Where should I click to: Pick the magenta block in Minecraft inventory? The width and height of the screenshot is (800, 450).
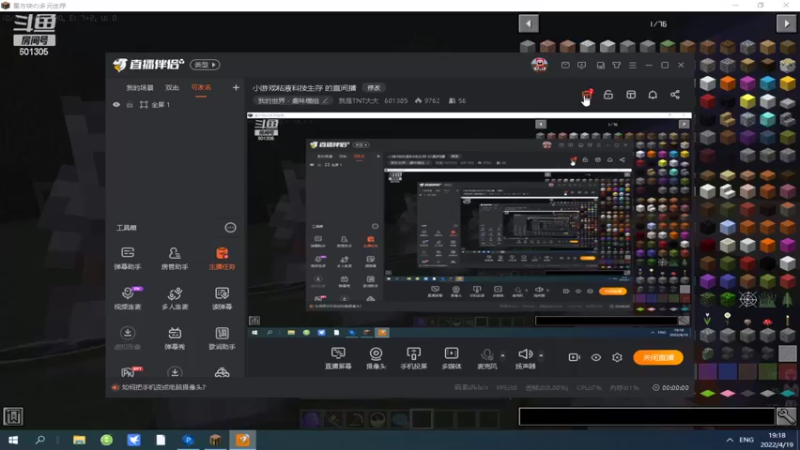(747, 83)
